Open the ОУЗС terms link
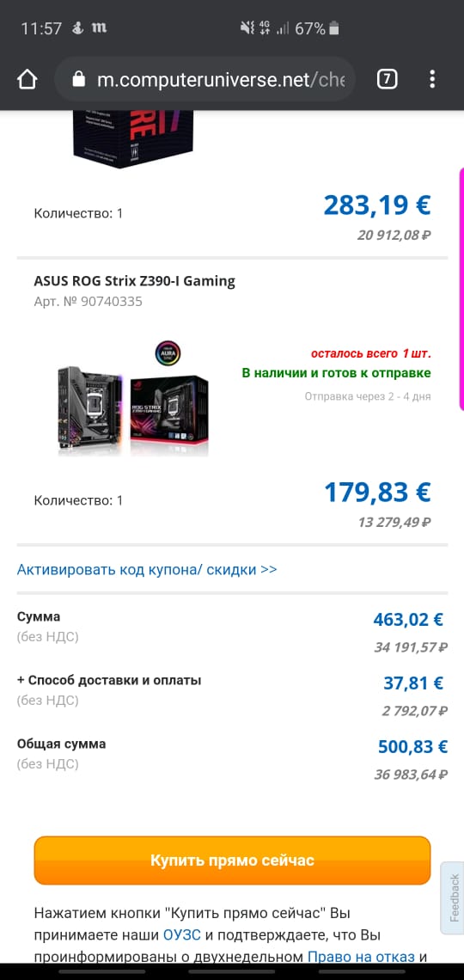Screen dimensions: 464x980 coord(181,935)
